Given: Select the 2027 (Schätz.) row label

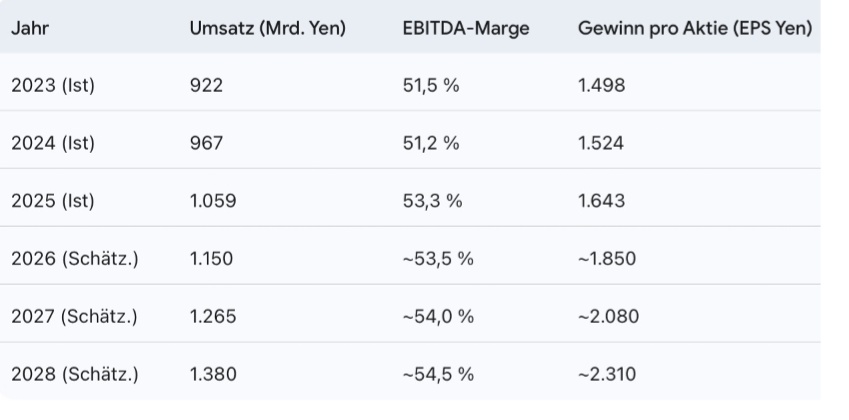Looking at the screenshot, I should tap(74, 317).
